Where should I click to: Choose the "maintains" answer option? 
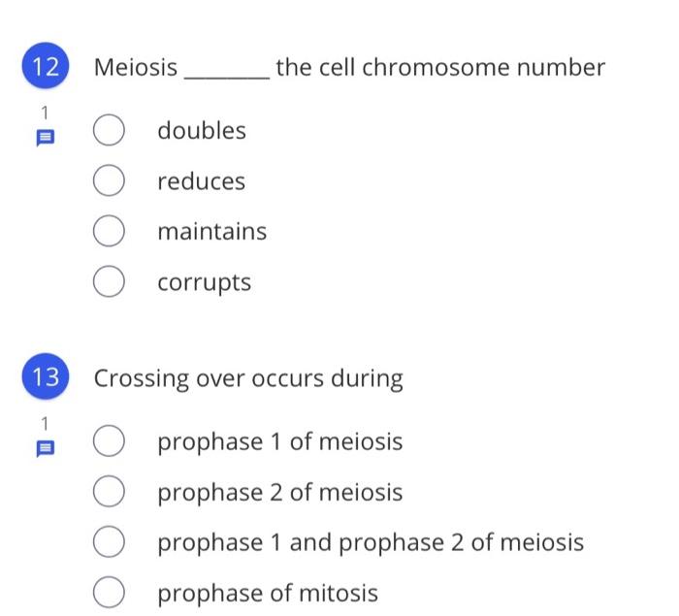[109, 231]
